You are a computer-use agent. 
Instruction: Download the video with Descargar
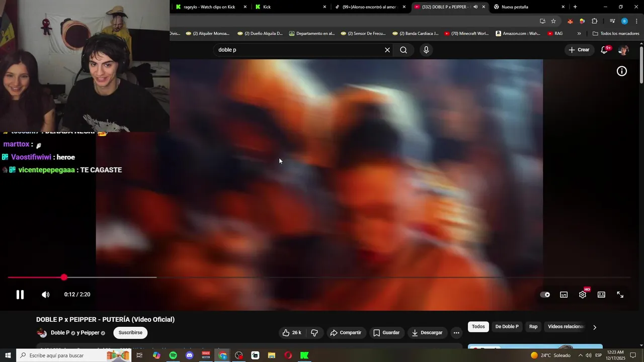[x=427, y=333]
